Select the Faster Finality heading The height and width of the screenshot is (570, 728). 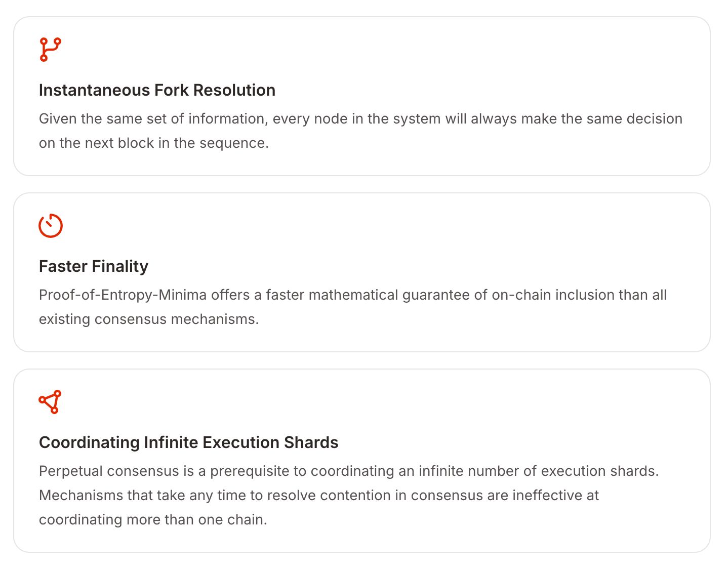pos(94,266)
